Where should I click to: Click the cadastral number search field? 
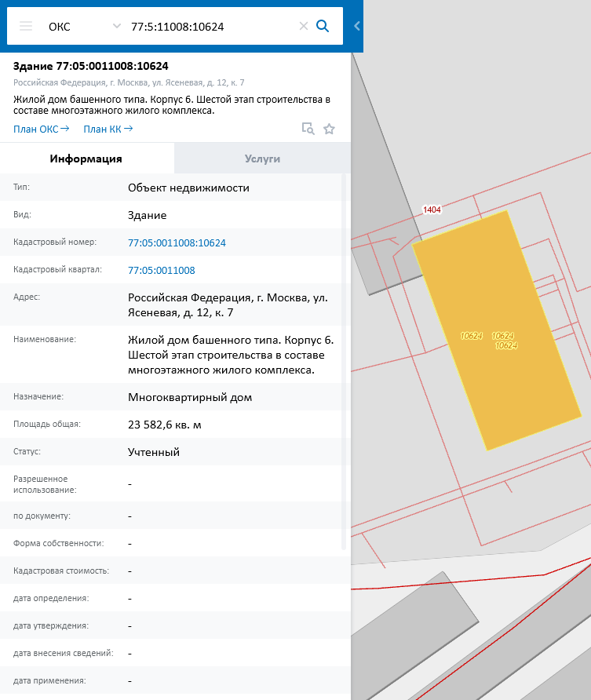click(208, 26)
